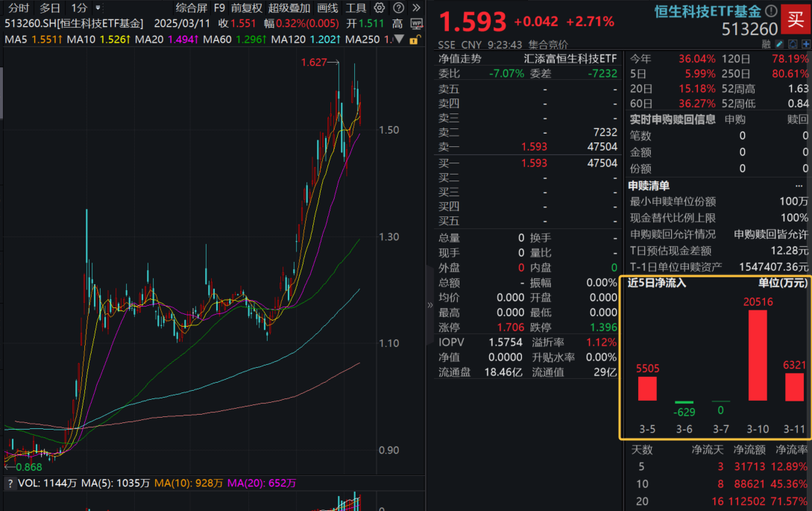This screenshot has height=511, width=812.
Task: Click the blue plus icon to add stock
Action: [x=805, y=44]
